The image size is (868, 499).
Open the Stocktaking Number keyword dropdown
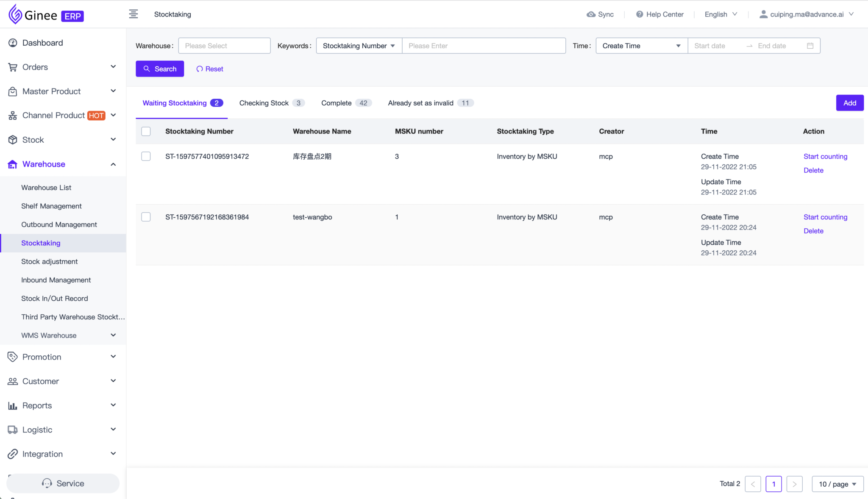(358, 45)
